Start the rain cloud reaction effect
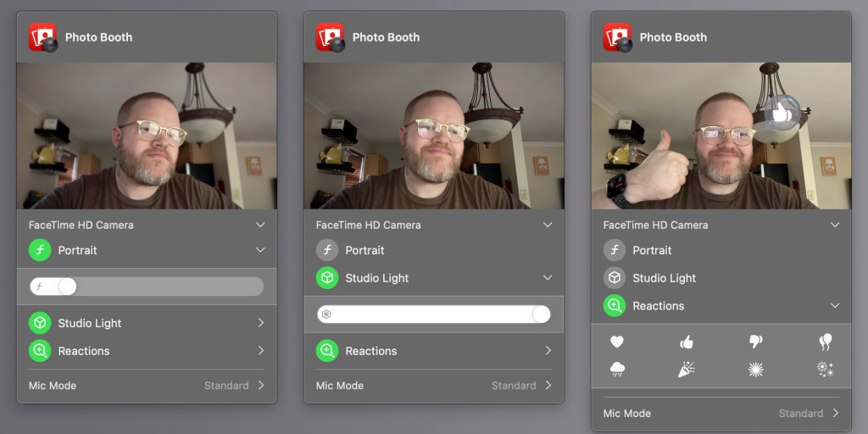The width and height of the screenshot is (868, 434). 617,370
